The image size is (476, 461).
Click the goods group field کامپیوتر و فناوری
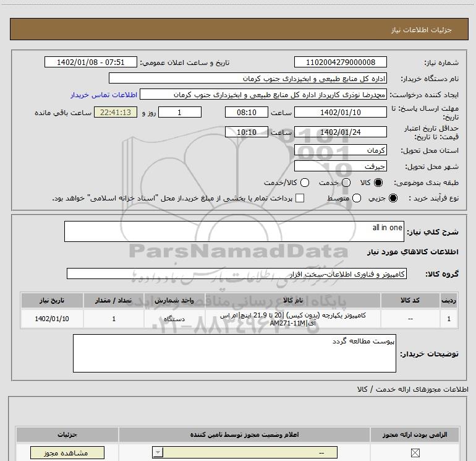point(237,274)
